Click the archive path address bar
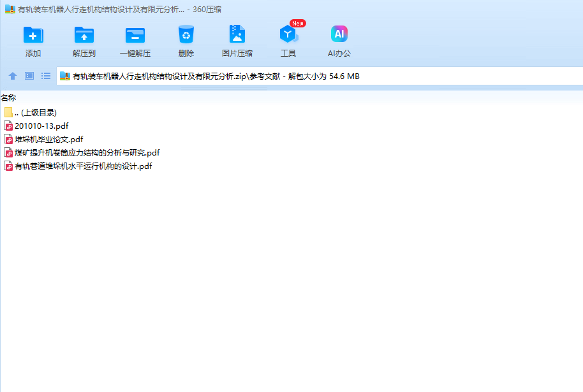583x392 pixels. [320, 76]
